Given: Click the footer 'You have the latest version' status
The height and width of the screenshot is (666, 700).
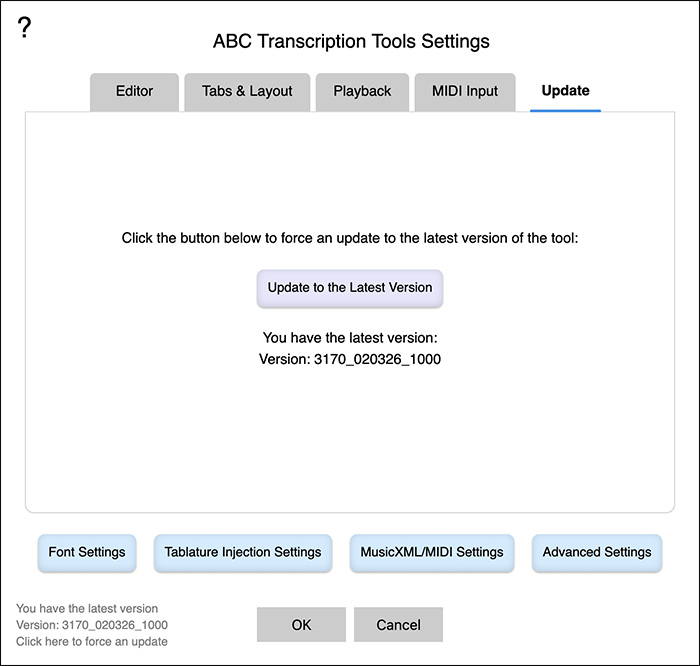Looking at the screenshot, I should point(87,608).
